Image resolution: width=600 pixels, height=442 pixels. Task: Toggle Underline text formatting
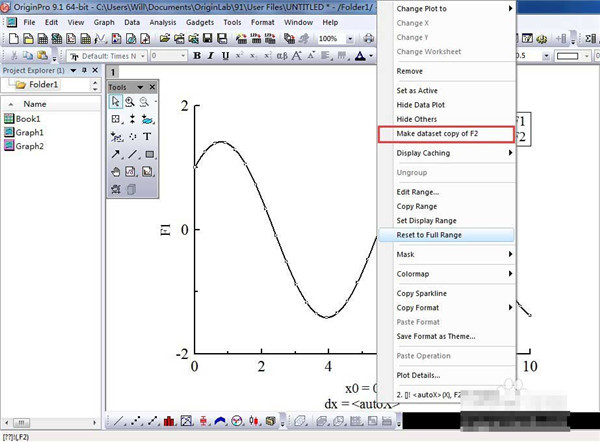click(225, 56)
